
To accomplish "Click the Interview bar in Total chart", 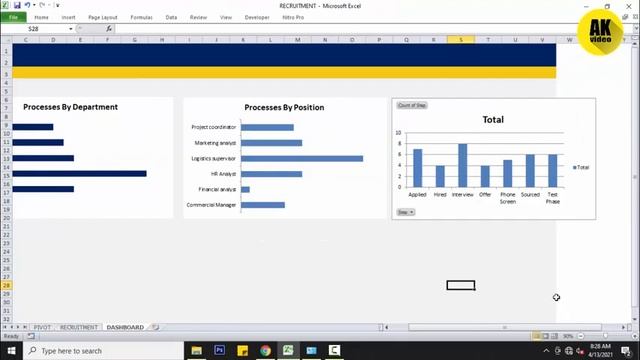I will (462, 165).
